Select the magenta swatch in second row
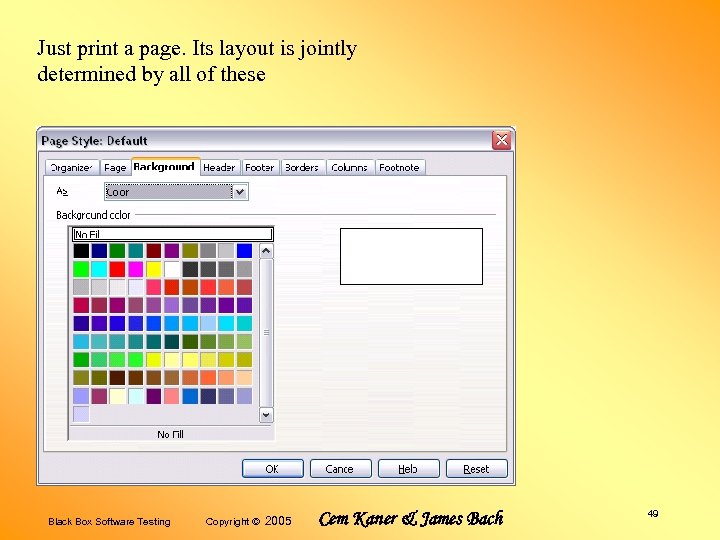Viewport: 720px width, 540px height. [x=135, y=269]
